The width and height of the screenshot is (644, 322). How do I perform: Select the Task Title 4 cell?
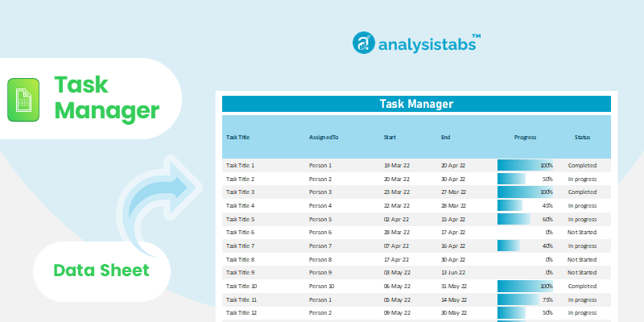coord(240,205)
